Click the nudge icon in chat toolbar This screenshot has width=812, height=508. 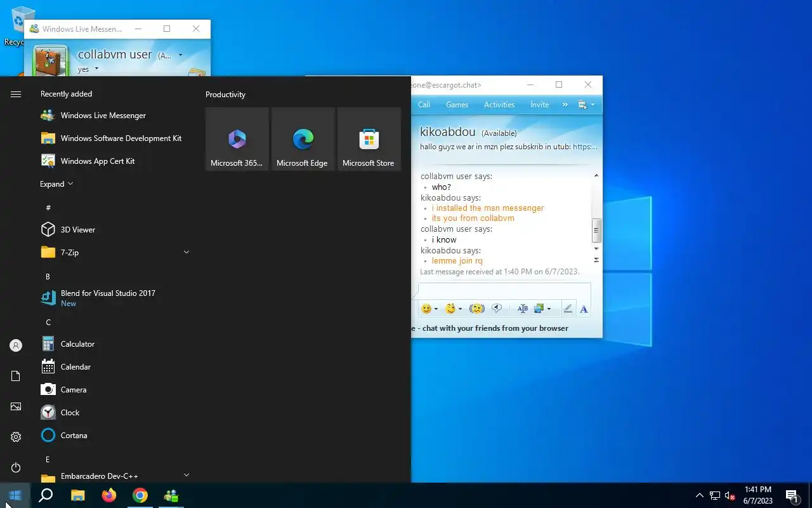[x=477, y=309]
